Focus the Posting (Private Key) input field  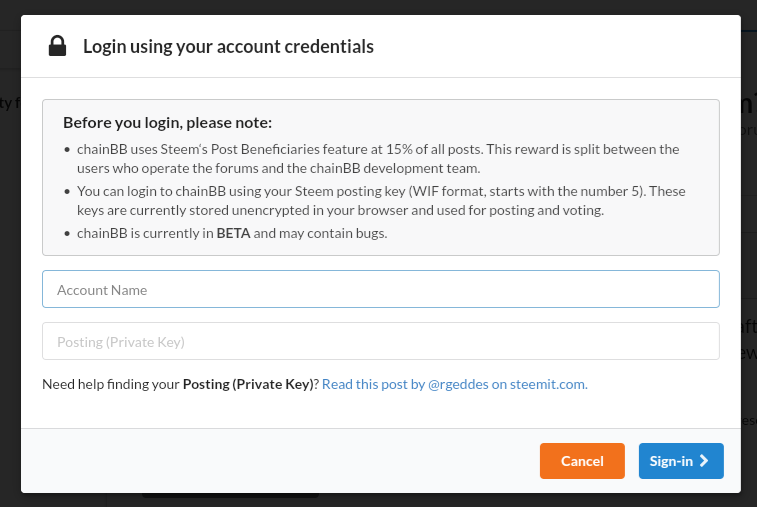pos(380,341)
